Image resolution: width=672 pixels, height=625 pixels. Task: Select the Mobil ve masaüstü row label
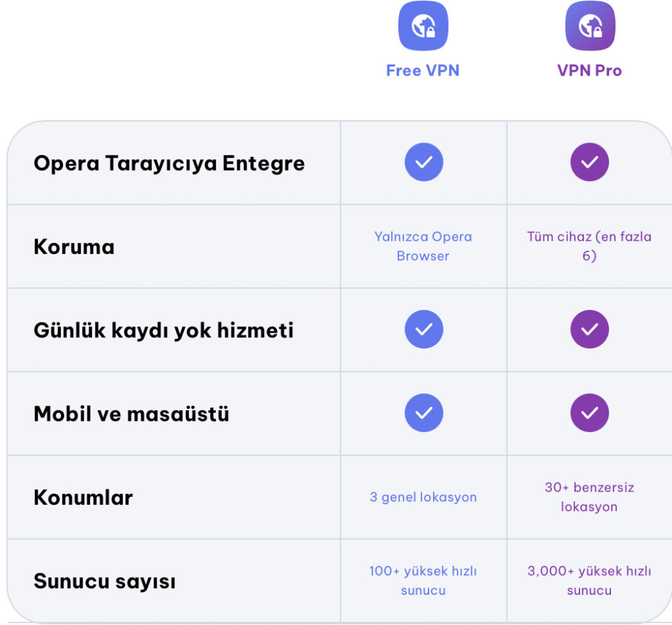click(131, 414)
